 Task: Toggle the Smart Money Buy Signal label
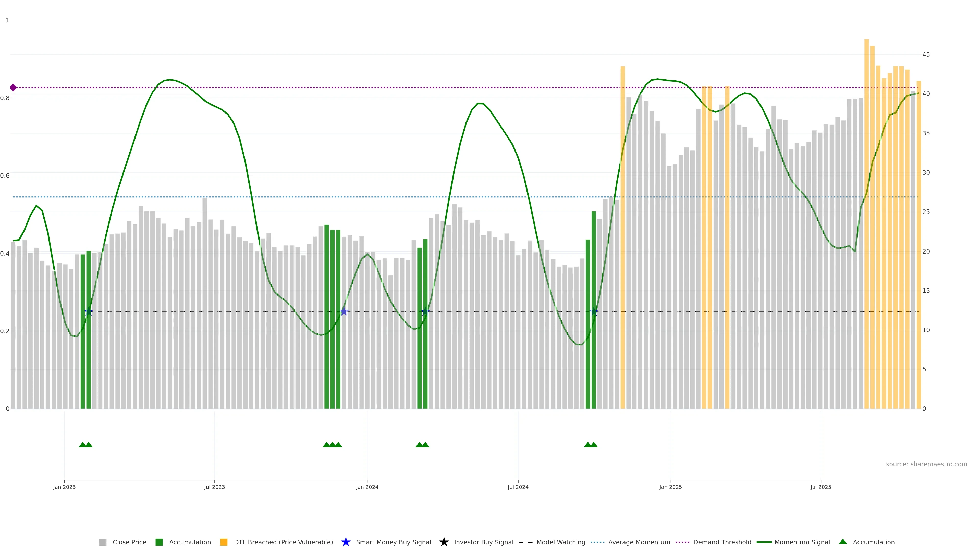coord(393,542)
